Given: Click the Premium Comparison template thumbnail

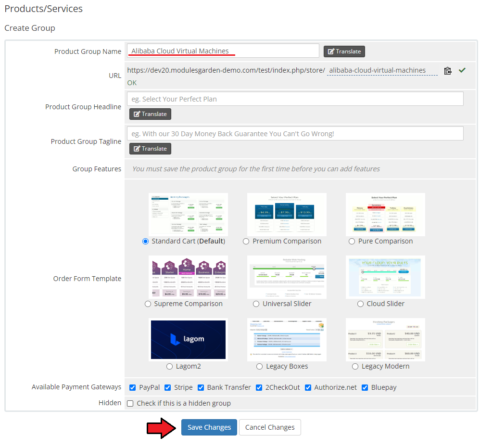Looking at the screenshot, I should point(287,215).
